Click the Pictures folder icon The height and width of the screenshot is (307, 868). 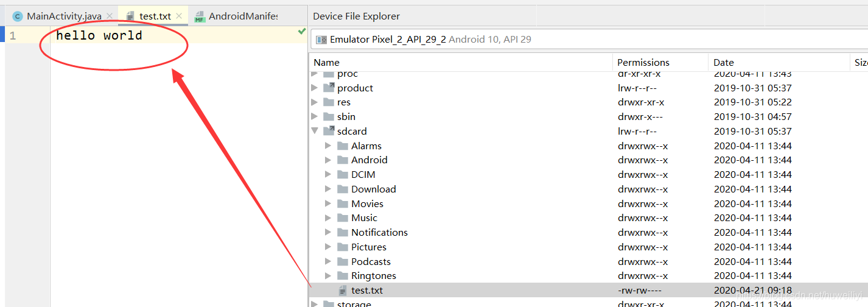tap(343, 247)
